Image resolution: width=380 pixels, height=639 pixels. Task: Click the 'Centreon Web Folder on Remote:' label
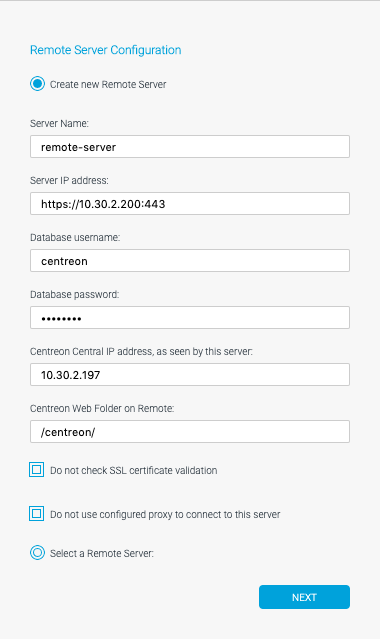102,408
